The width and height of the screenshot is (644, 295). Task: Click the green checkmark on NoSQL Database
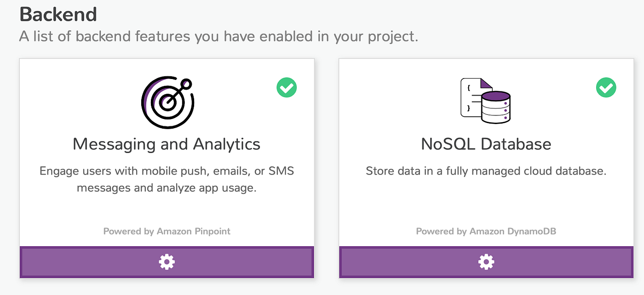[606, 87]
